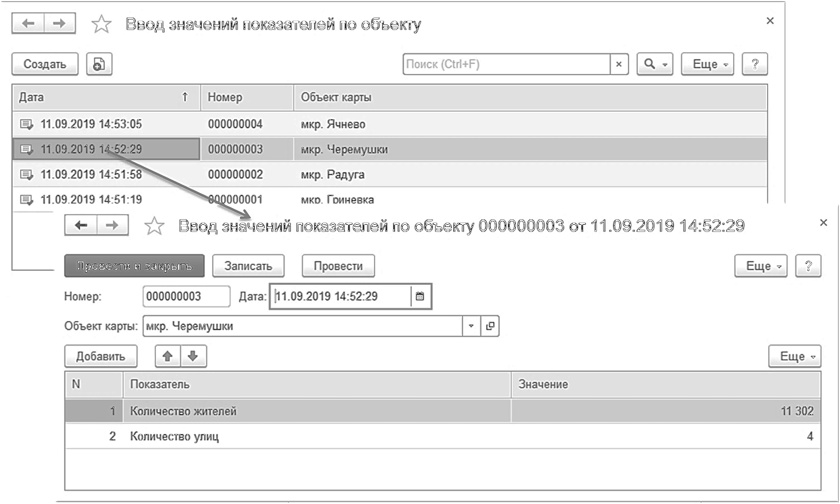Click the number cell 000000004
This screenshot has width=840, height=504.
pos(235,124)
